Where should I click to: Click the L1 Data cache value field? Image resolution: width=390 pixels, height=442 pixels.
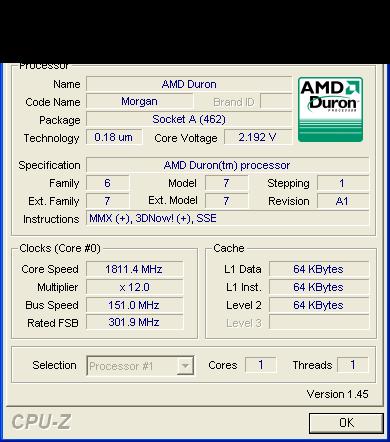point(319,269)
